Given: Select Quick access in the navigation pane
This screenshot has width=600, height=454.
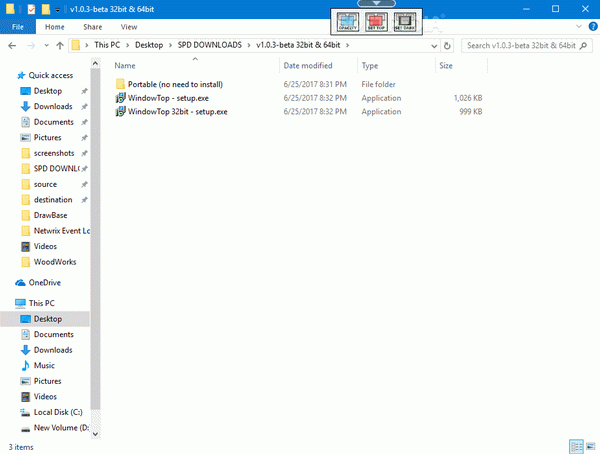Looking at the screenshot, I should coord(51,75).
